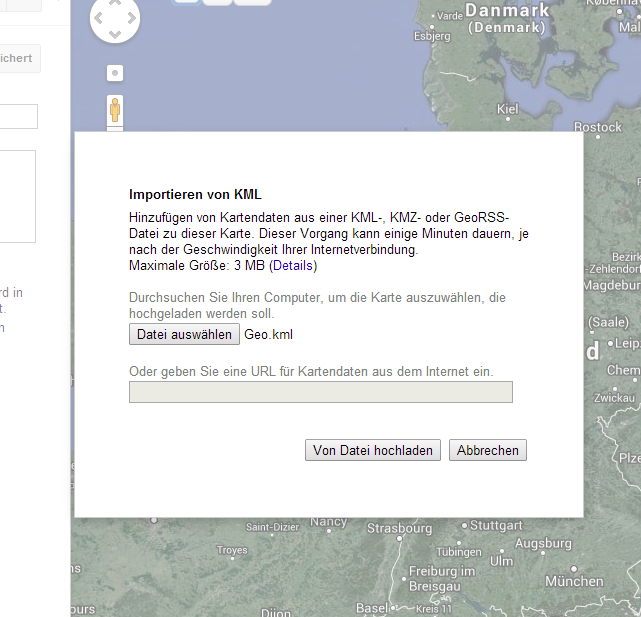
Task: Click the title input field in sidebar
Action: 18,117
